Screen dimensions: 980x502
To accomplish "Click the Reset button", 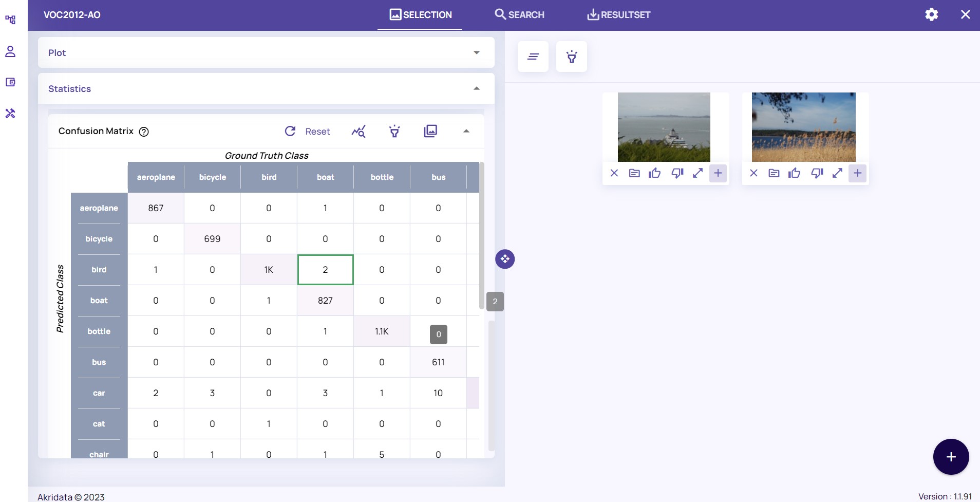I will (x=307, y=132).
